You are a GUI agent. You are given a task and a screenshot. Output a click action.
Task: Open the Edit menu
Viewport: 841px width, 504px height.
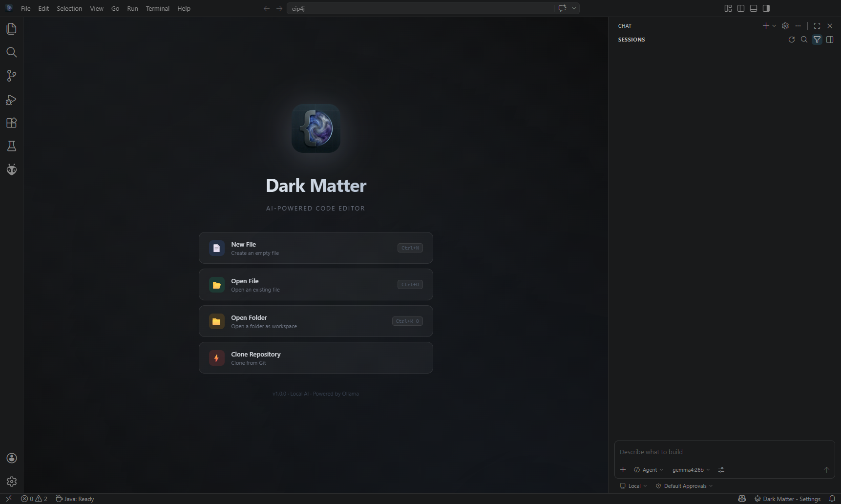coord(43,8)
